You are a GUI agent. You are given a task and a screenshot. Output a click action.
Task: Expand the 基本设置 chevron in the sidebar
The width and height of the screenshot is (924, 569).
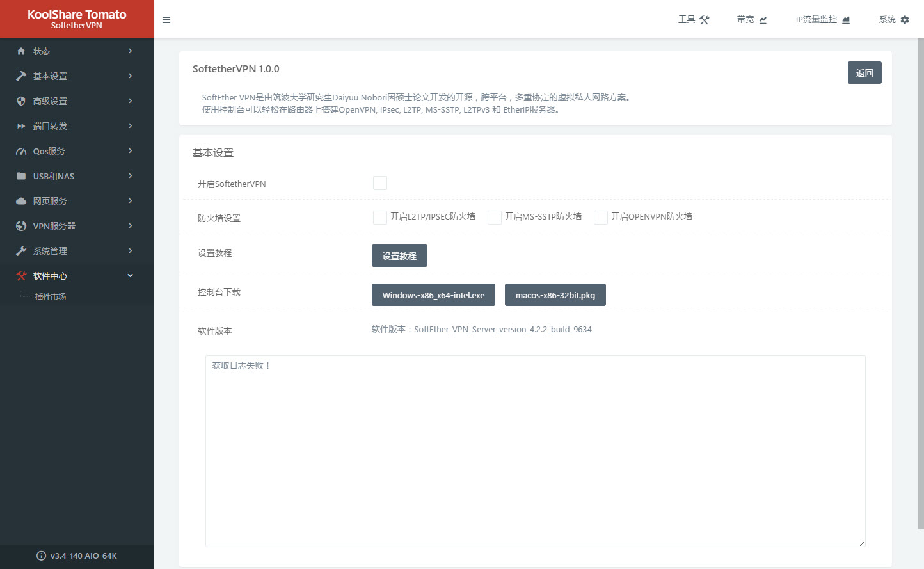tap(131, 76)
